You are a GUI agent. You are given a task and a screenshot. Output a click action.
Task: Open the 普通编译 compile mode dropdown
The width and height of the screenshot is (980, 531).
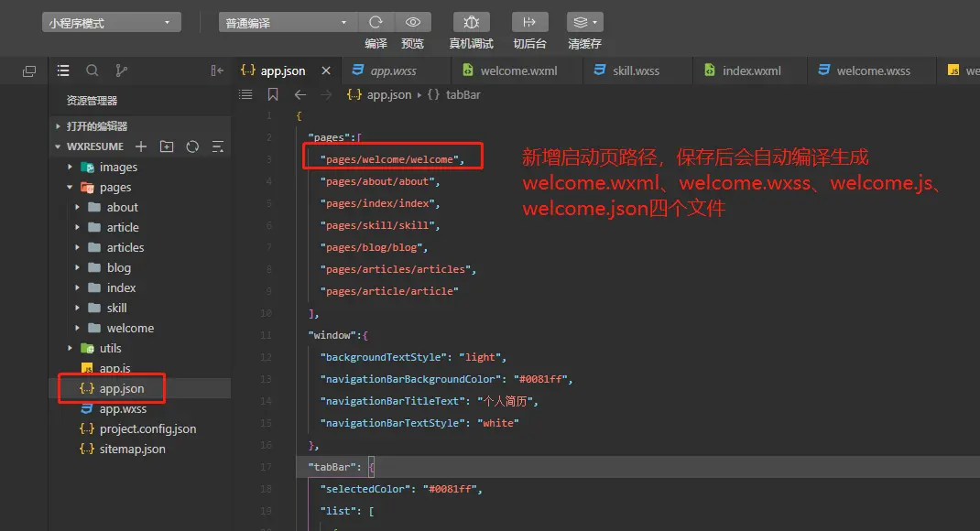[x=288, y=23]
